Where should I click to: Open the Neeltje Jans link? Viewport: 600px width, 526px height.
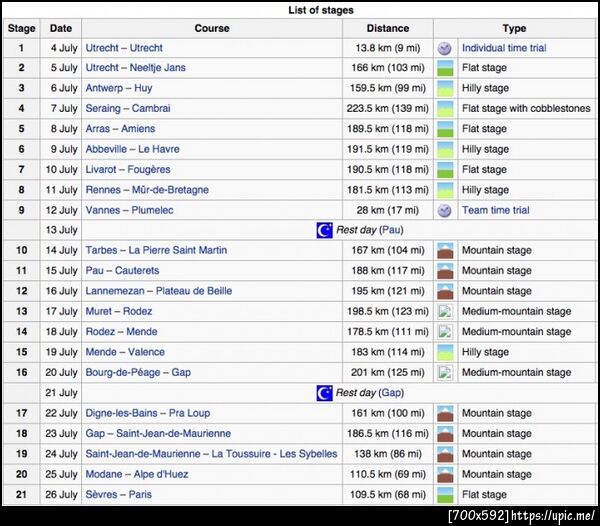[x=158, y=68]
